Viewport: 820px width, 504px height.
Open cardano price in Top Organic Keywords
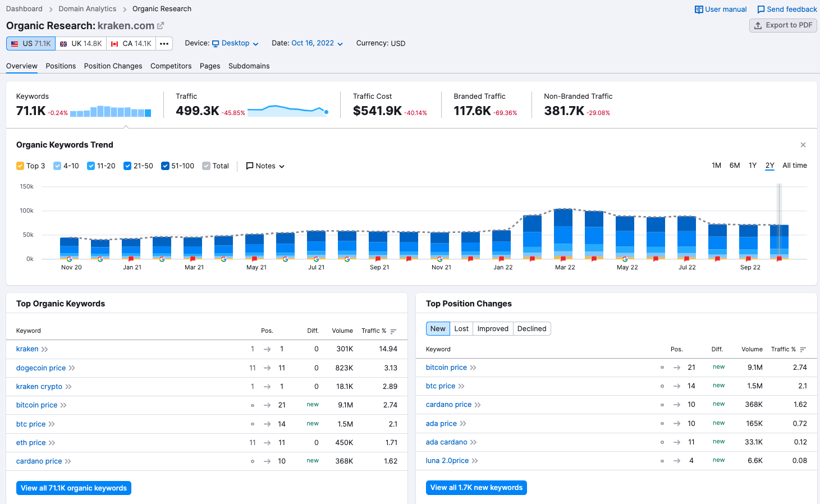(39, 461)
